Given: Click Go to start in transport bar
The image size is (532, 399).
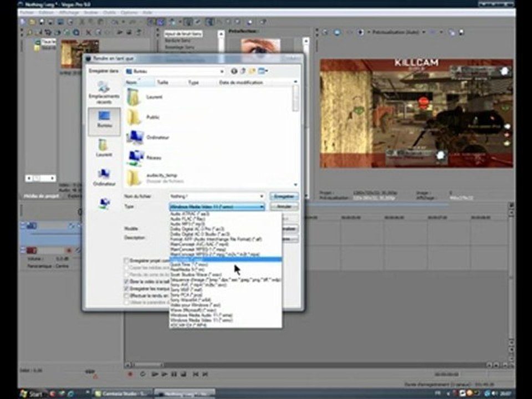Looking at the screenshot, I should [x=196, y=374].
